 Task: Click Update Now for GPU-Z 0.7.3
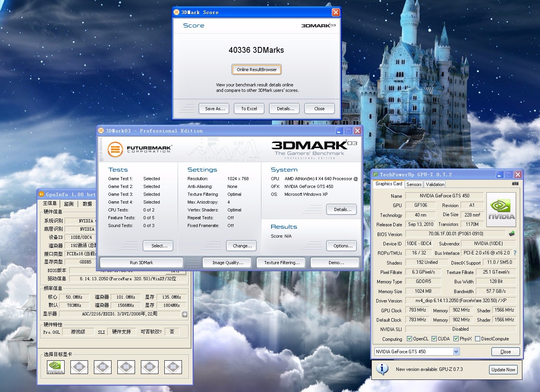[503, 370]
